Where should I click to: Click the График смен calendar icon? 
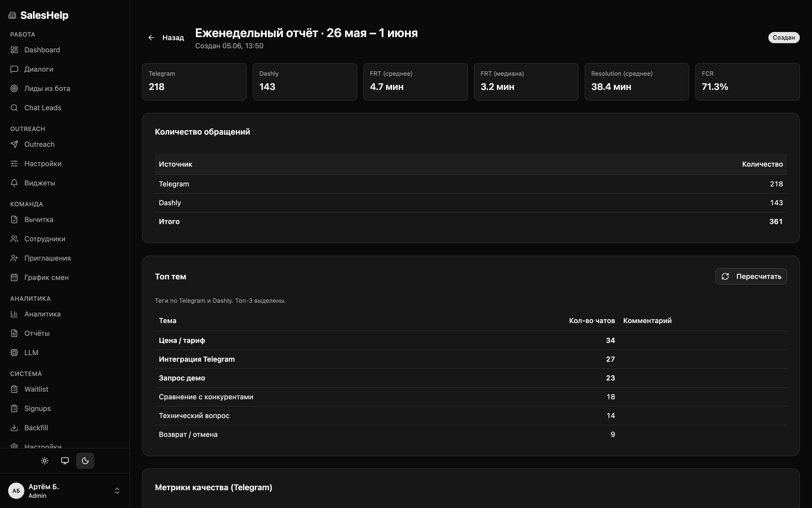[x=14, y=278]
